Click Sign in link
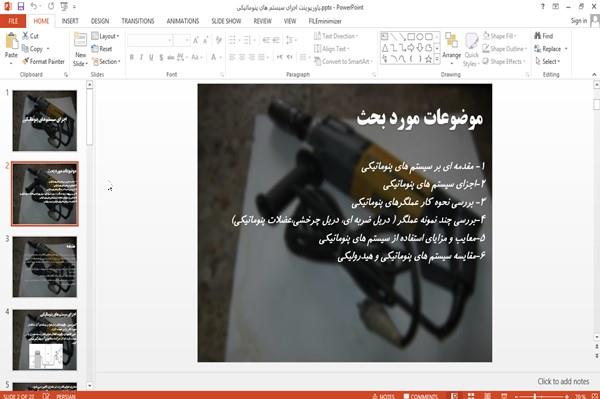600x399 pixels. (x=579, y=21)
